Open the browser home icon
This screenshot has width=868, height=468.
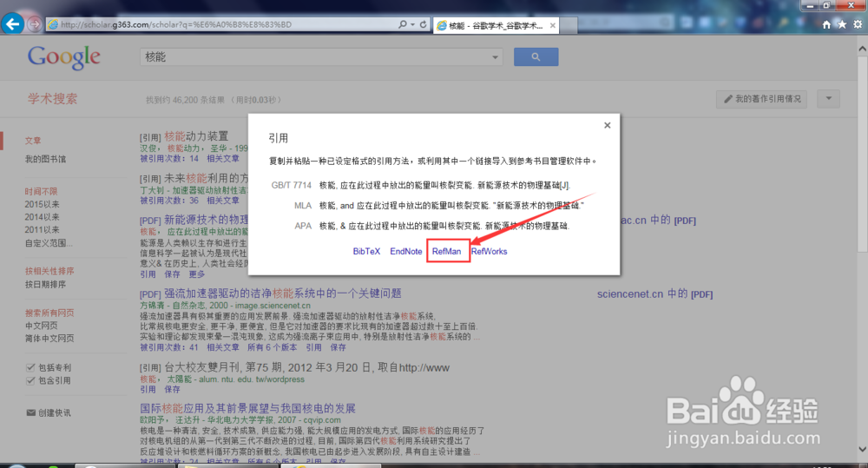826,24
